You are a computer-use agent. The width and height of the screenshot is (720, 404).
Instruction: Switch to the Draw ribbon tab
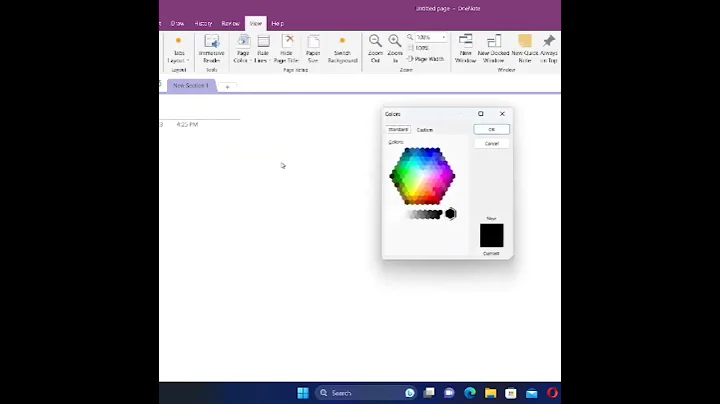[177, 23]
